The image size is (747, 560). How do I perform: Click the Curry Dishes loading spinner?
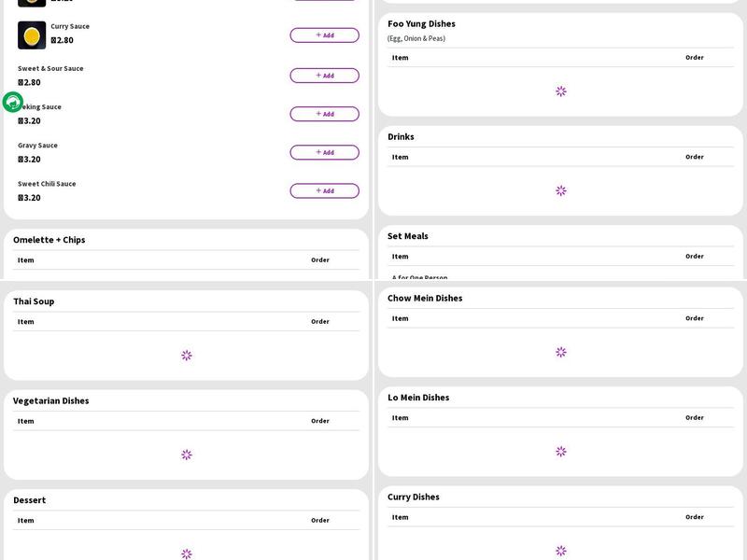[x=560, y=551]
